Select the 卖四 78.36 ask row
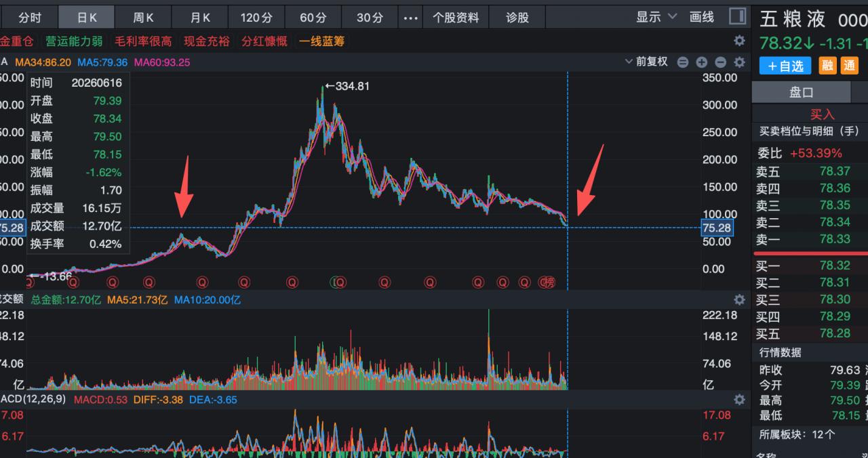Image resolution: width=868 pixels, height=458 pixels. [810, 188]
